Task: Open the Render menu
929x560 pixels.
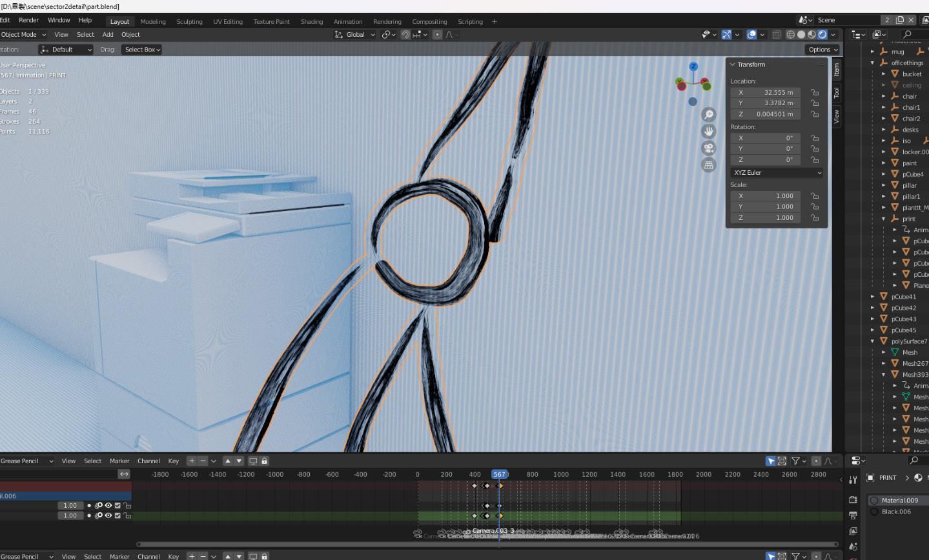Action: pos(28,21)
